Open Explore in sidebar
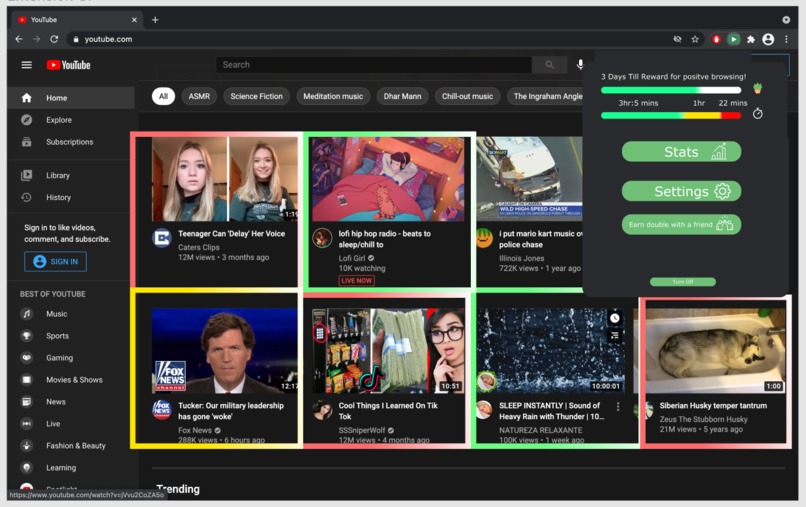This screenshot has width=806, height=507. tap(71, 120)
